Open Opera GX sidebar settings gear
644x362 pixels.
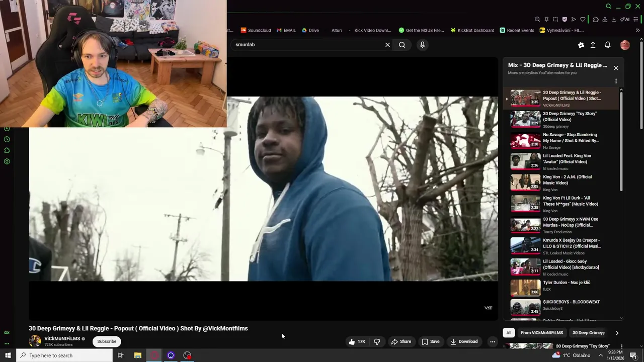(7, 161)
